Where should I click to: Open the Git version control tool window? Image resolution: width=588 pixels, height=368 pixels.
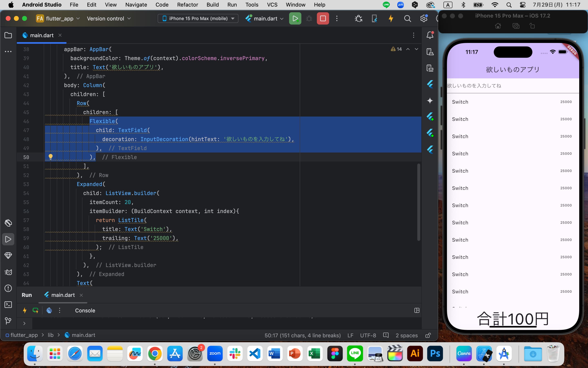pos(8,321)
